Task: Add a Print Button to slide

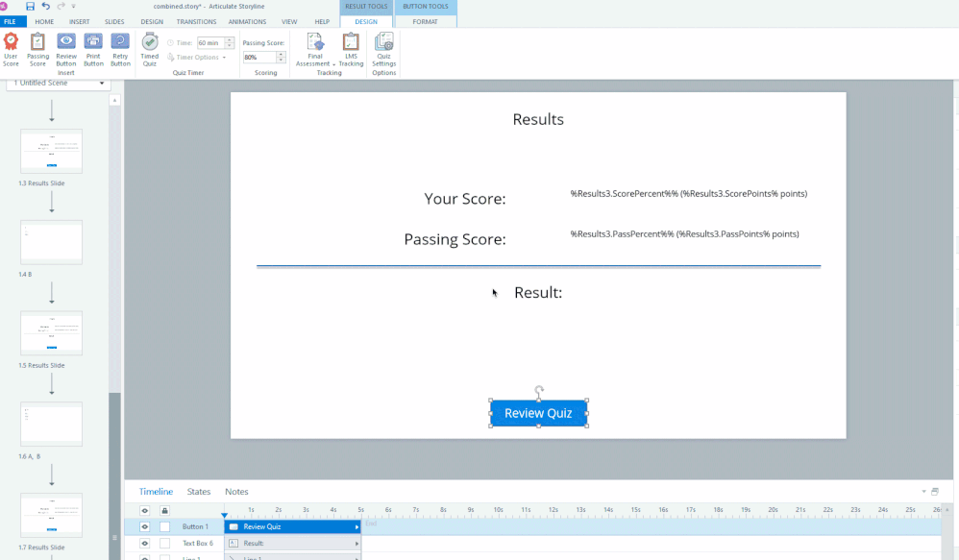Action: click(x=93, y=48)
